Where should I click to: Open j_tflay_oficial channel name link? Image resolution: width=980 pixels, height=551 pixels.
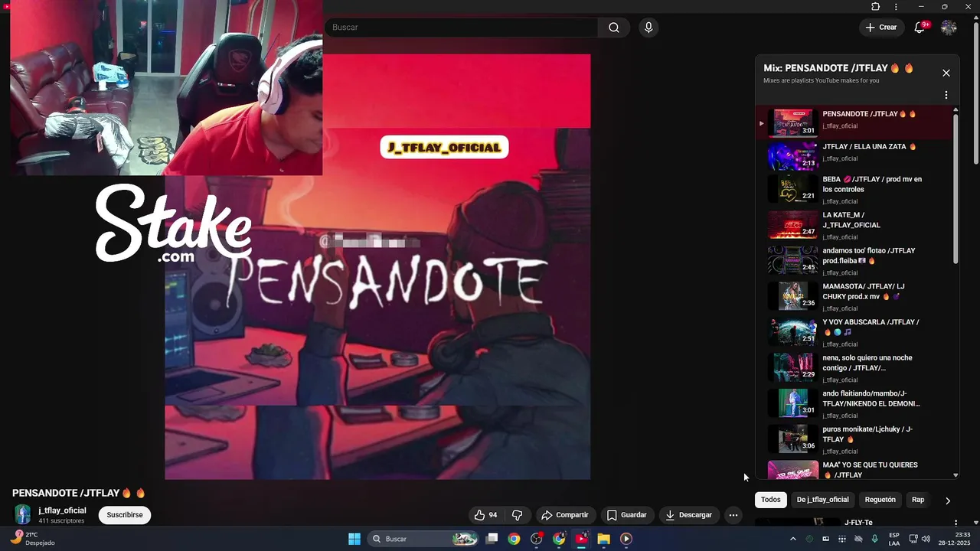62,510
